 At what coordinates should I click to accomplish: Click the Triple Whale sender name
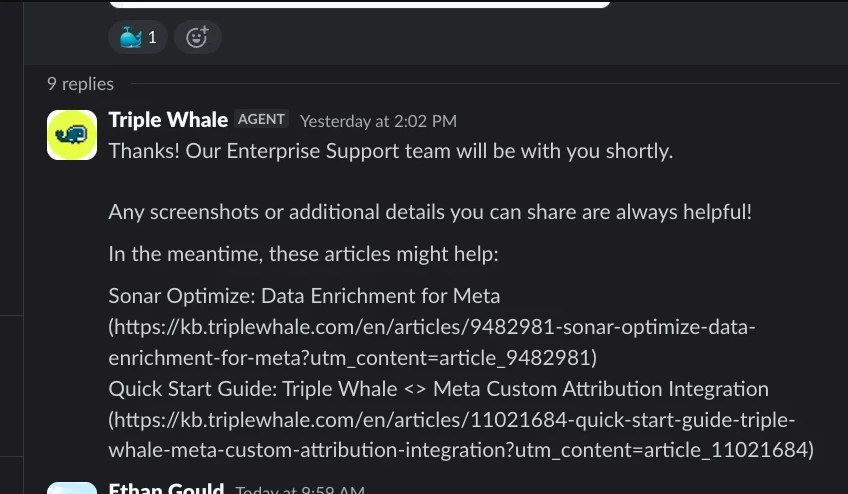coord(168,120)
